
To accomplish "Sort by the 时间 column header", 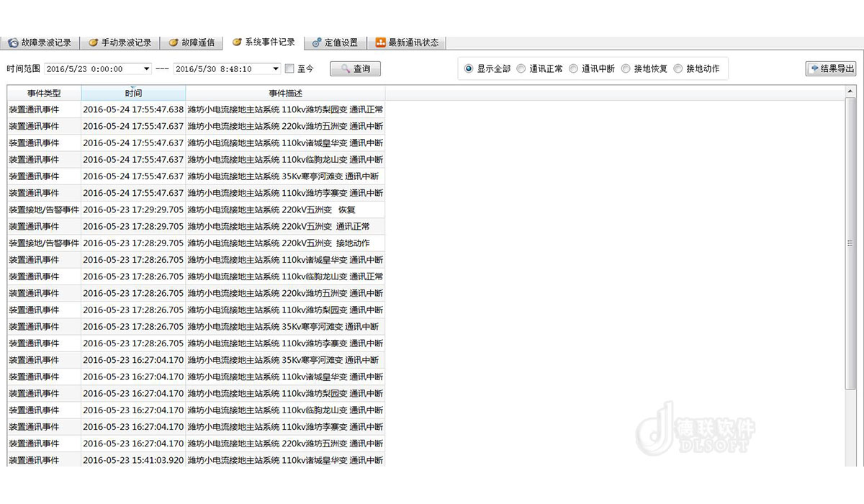I will (x=133, y=94).
